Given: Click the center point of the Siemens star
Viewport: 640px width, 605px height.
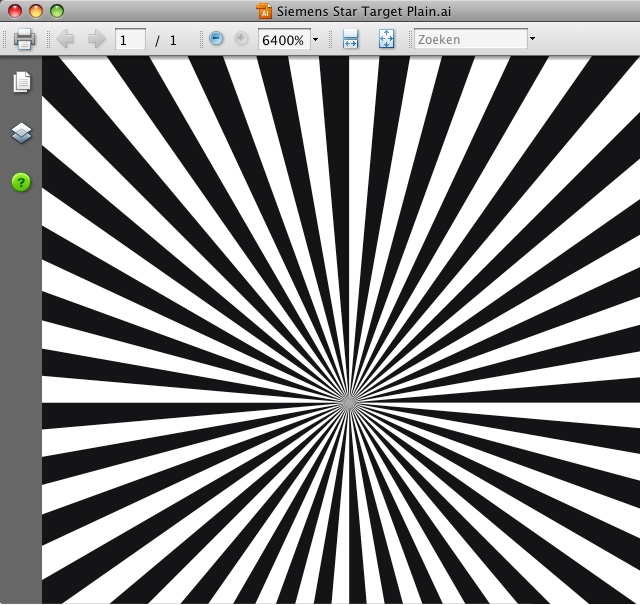Looking at the screenshot, I should [349, 402].
